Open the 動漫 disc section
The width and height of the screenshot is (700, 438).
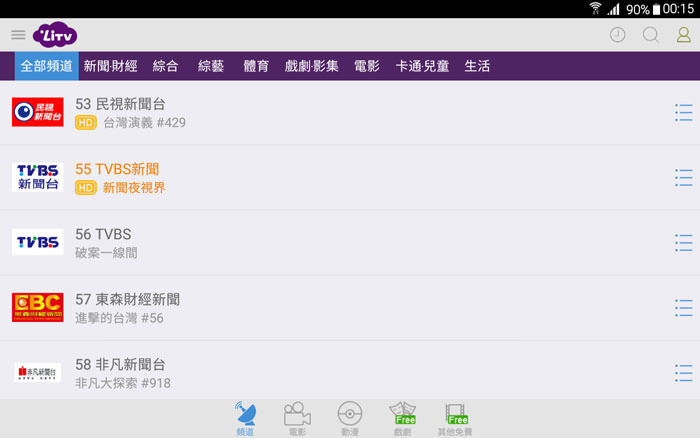point(350,418)
